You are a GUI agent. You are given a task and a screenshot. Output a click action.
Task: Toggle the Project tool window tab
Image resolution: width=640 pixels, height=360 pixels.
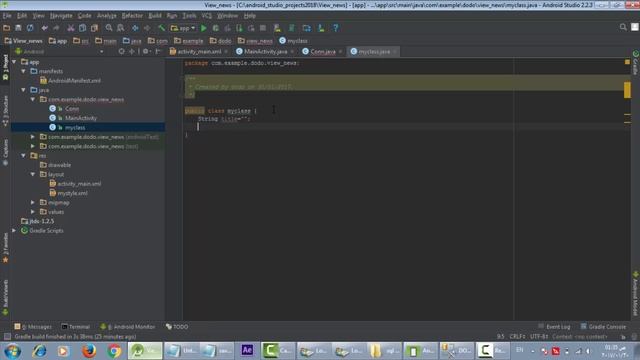(5, 67)
